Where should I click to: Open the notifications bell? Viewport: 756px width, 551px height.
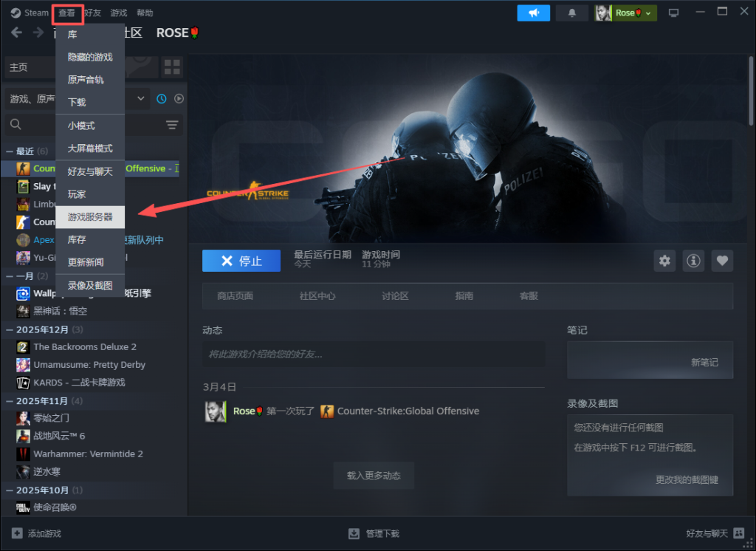pos(572,13)
